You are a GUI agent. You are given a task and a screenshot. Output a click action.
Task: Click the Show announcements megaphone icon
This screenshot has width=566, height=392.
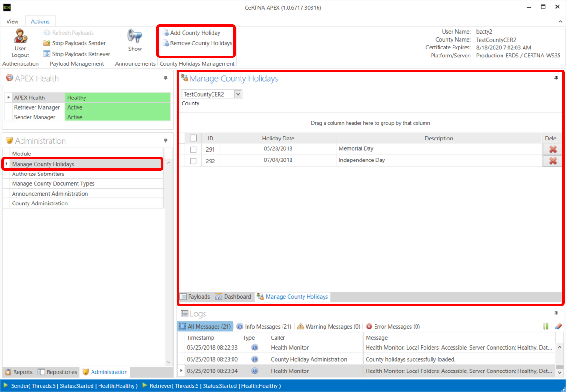coord(135,36)
